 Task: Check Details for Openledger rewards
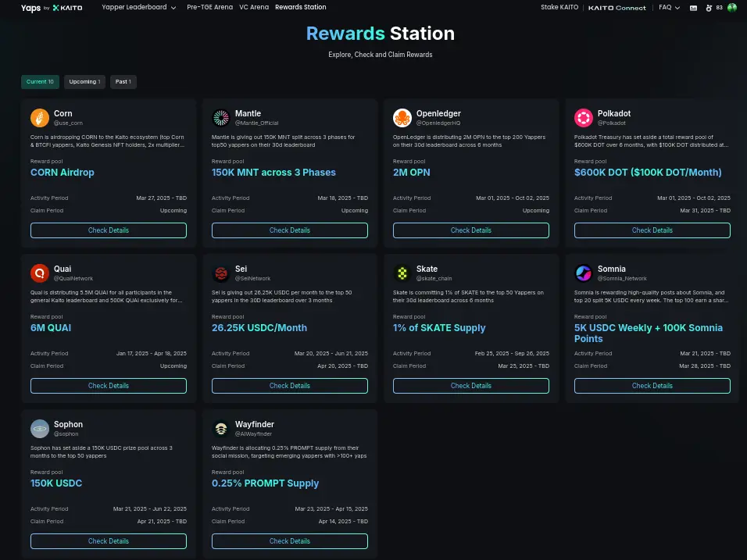pos(471,230)
